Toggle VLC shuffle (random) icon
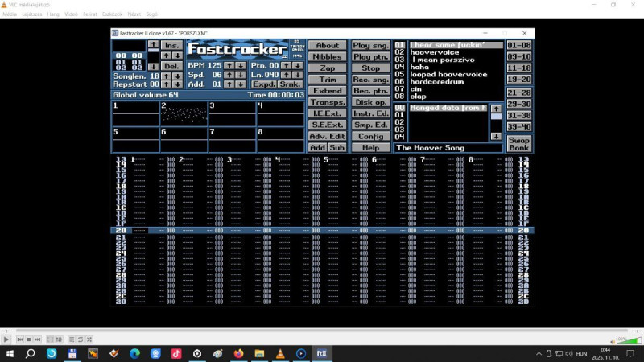 click(89, 339)
